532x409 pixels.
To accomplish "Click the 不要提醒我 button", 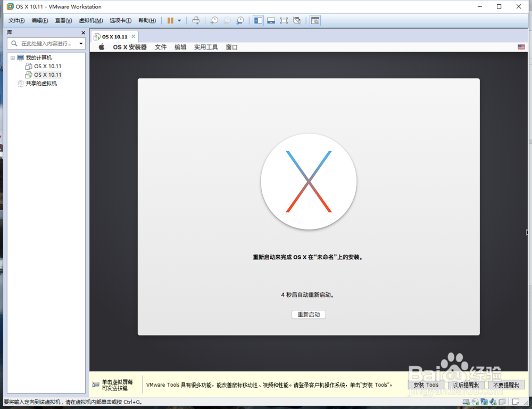I will pos(506,385).
